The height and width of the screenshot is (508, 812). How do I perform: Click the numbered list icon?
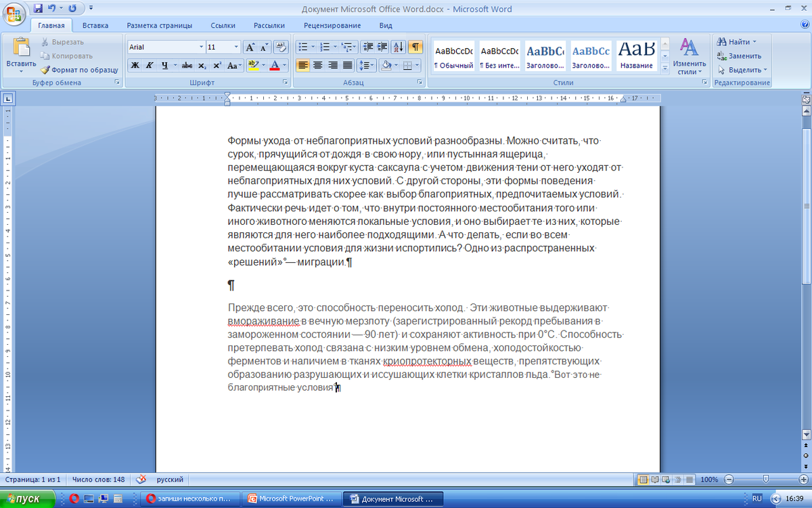coord(324,47)
